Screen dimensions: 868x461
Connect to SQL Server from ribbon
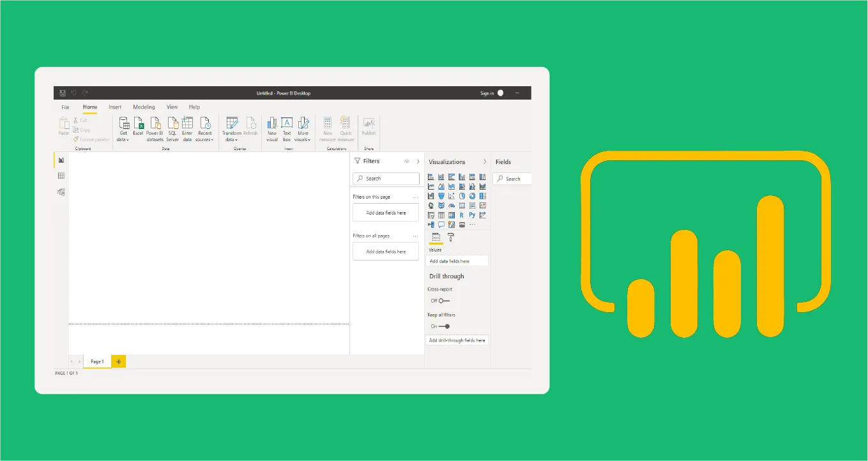point(172,129)
